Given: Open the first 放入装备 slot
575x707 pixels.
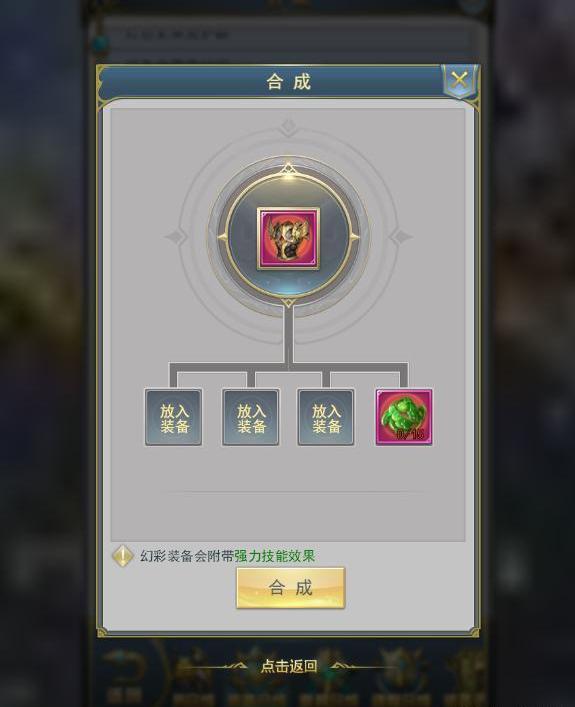Looking at the screenshot, I should [173, 418].
